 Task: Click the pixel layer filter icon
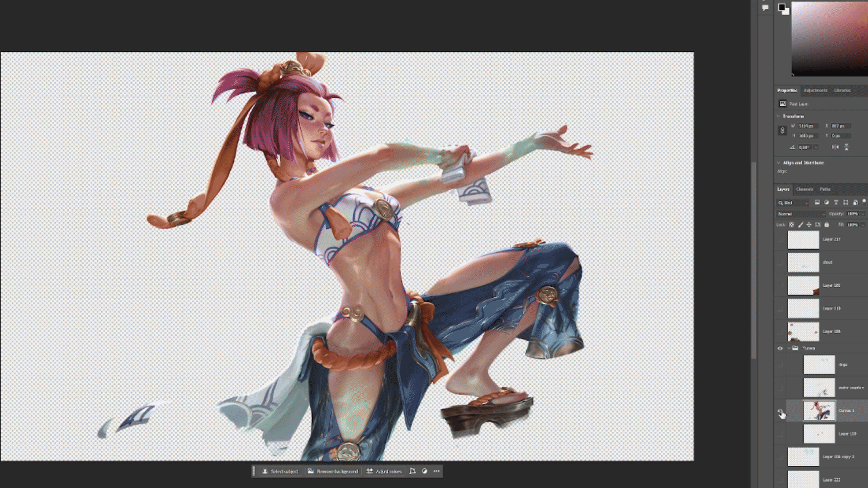817,202
